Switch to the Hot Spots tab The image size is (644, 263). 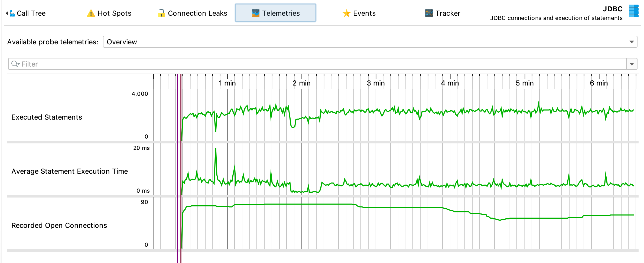coord(114,13)
